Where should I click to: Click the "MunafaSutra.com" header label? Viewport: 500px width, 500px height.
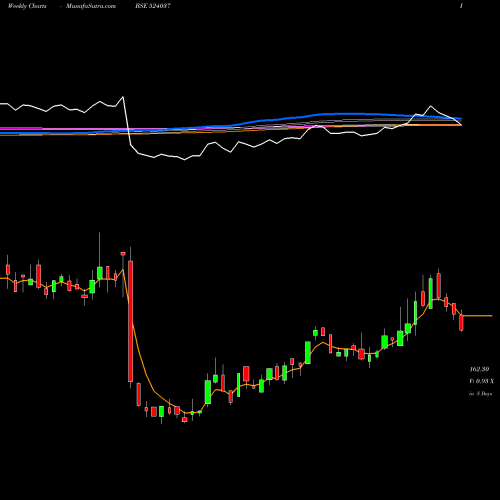click(x=91, y=6)
